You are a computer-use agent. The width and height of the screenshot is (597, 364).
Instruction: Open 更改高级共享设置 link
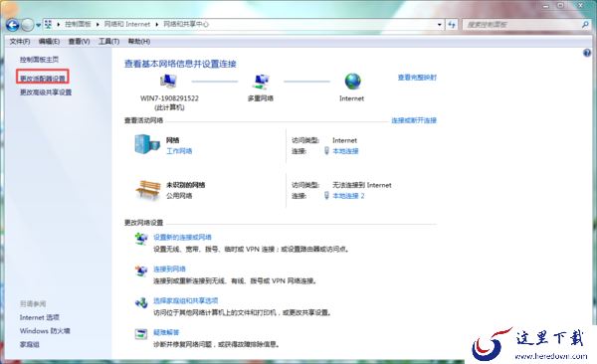click(46, 92)
